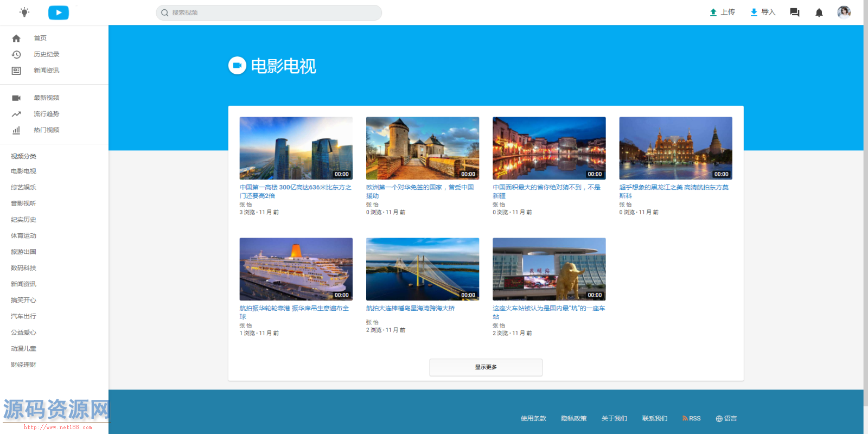Select the 搞笑开心 category
This screenshot has width=868, height=434.
pos(23,300)
